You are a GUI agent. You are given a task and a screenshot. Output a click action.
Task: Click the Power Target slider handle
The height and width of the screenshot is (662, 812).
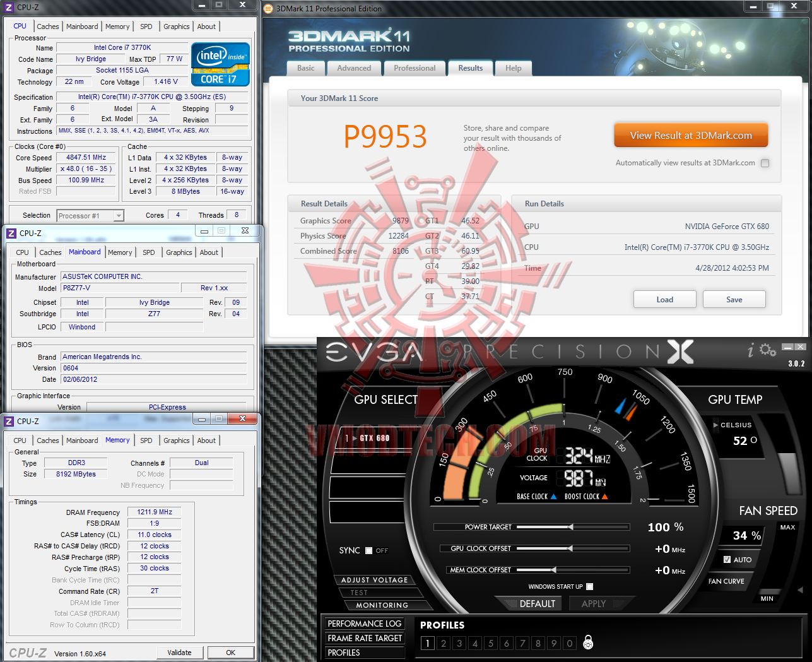[x=570, y=527]
